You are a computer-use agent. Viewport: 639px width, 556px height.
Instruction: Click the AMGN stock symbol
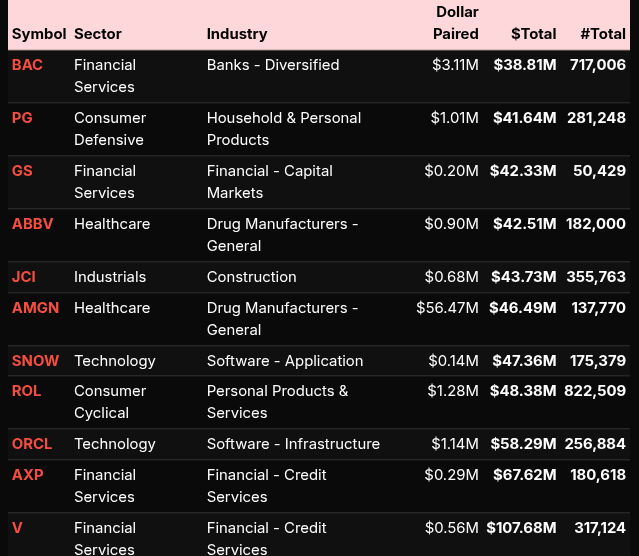click(35, 308)
